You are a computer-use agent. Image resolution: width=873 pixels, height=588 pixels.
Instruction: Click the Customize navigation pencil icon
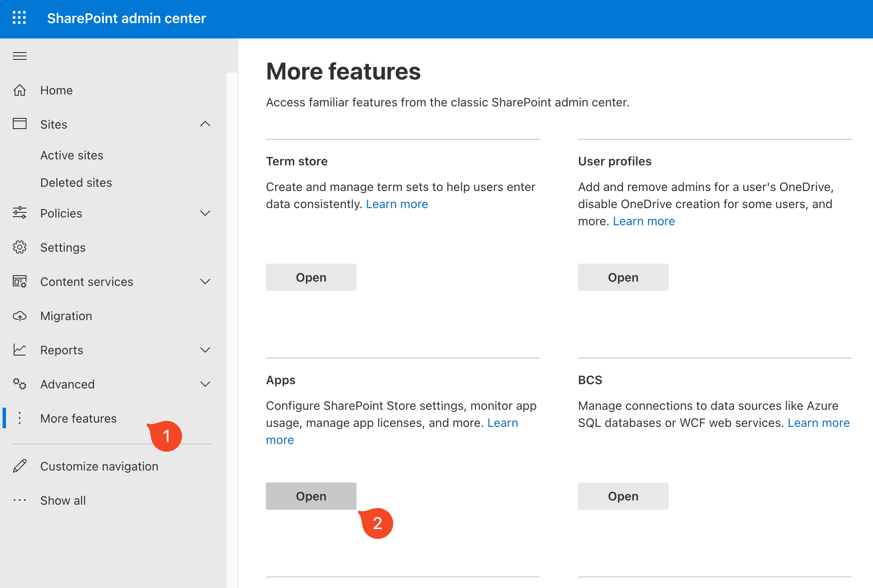[x=20, y=466]
